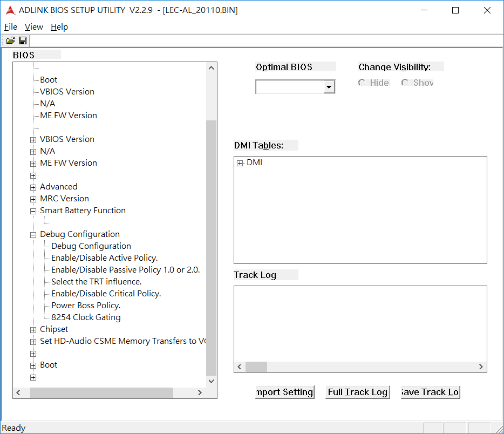
Task: Select Enable/Disable Critical Policy item
Action: click(106, 294)
